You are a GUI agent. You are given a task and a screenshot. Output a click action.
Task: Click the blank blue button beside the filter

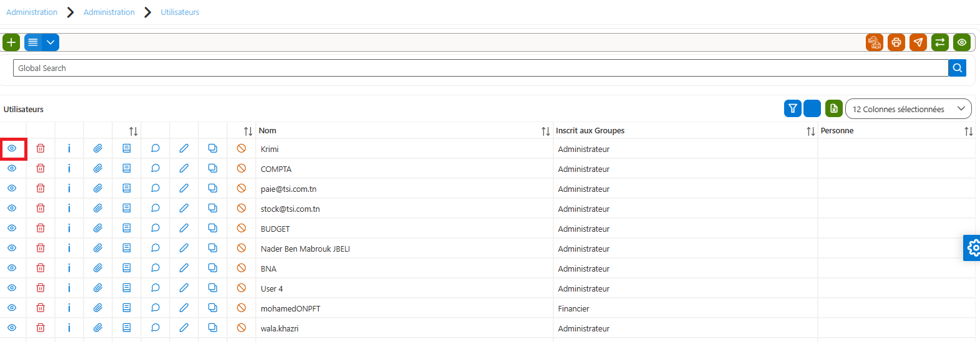pos(812,108)
